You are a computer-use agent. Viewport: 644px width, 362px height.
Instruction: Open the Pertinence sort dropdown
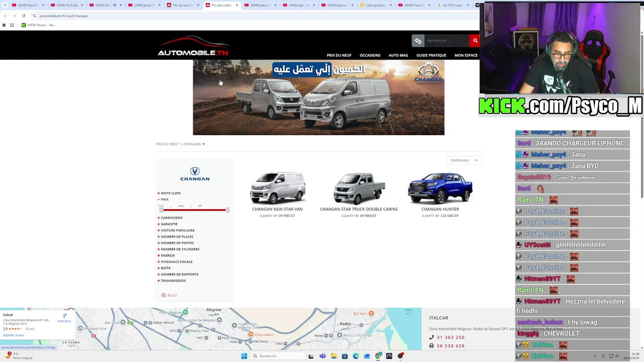pos(464,160)
